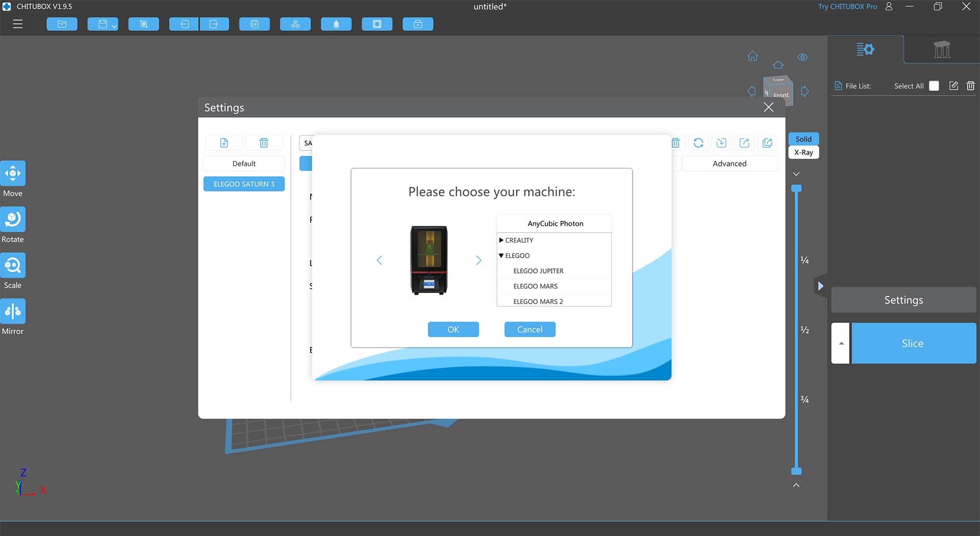This screenshot has height=536, width=980.
Task: Cancel the machine selection dialog
Action: point(530,329)
